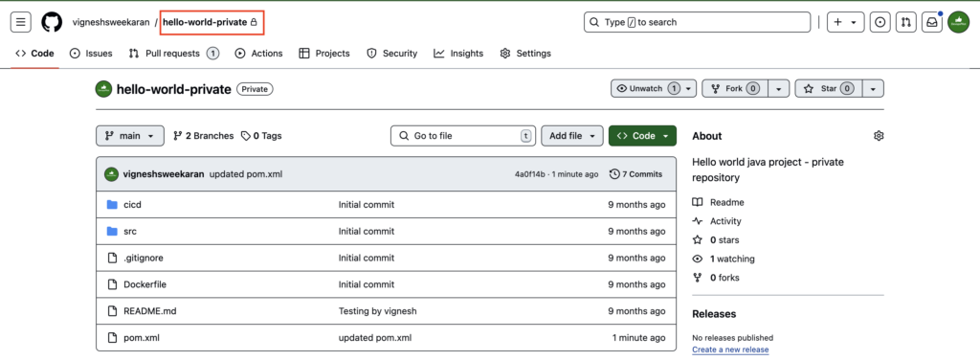View the 7 Commits history

pyautogui.click(x=635, y=174)
